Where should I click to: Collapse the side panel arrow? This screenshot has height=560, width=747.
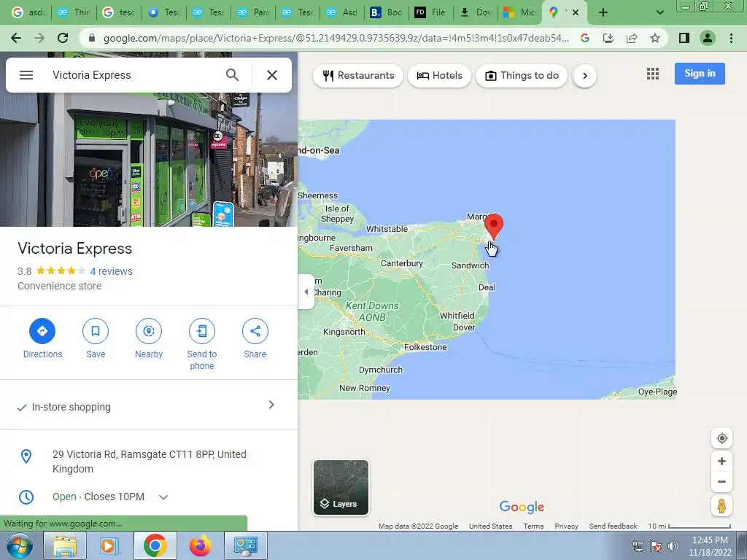point(306,292)
